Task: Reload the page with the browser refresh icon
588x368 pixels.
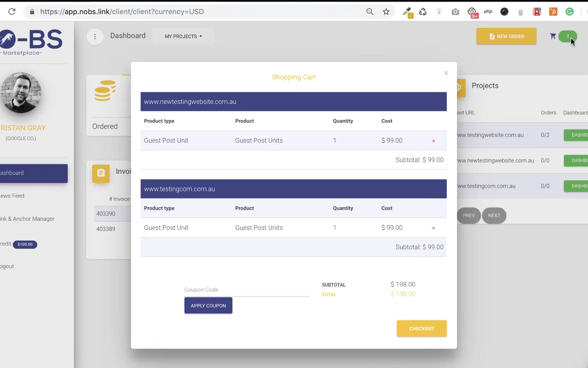Action: click(x=12, y=12)
